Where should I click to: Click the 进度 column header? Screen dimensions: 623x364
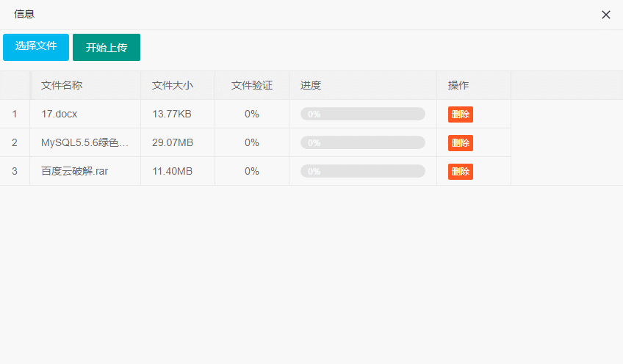point(311,85)
